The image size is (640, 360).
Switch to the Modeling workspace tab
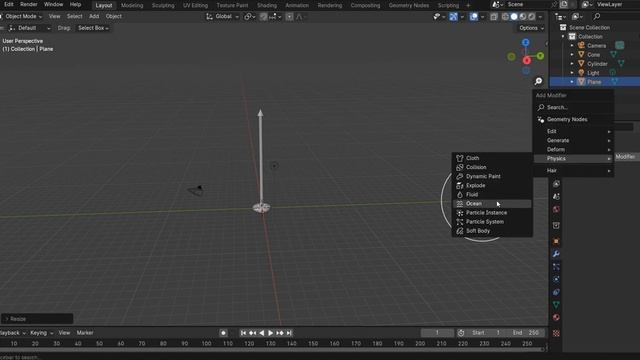132,5
